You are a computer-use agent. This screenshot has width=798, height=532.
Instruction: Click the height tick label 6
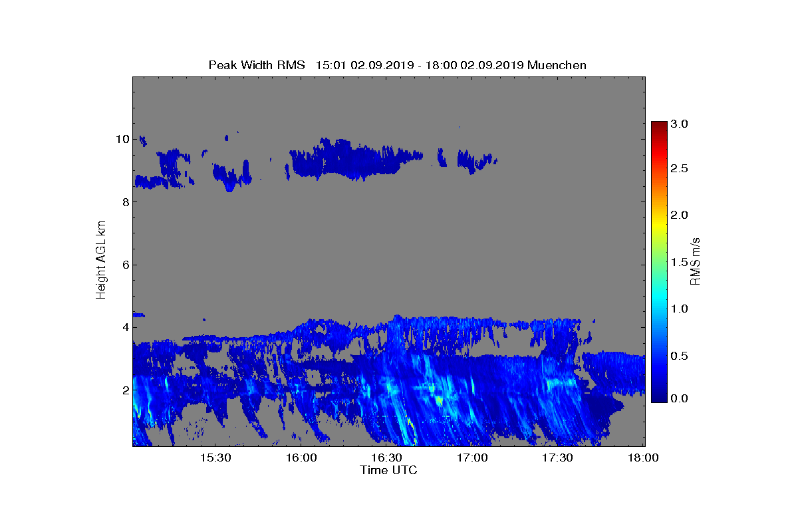click(125, 265)
